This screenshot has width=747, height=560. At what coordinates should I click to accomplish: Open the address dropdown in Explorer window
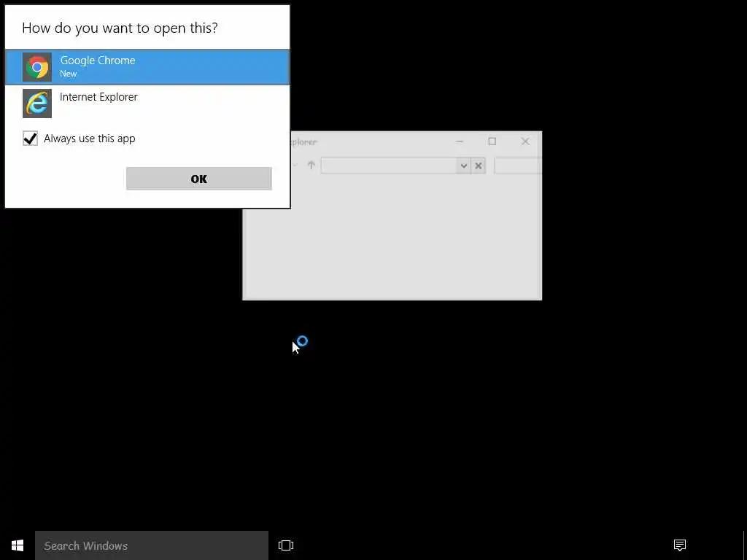coord(463,166)
